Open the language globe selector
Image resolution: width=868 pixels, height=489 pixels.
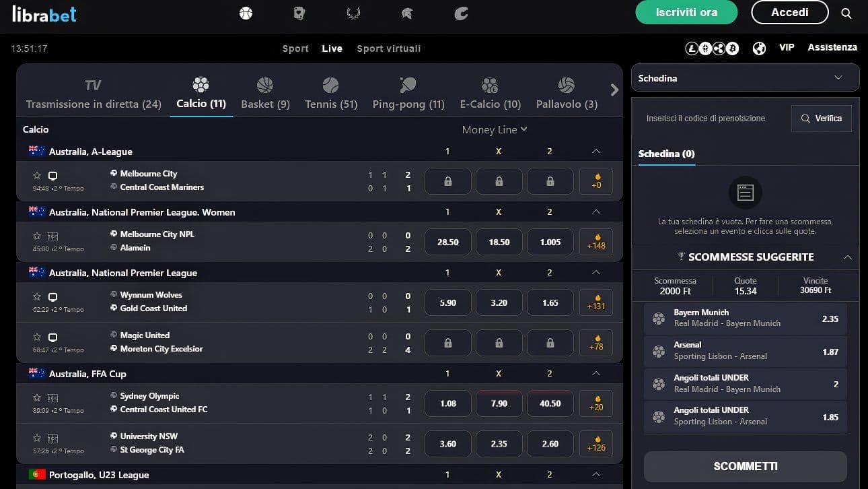pyautogui.click(x=759, y=48)
